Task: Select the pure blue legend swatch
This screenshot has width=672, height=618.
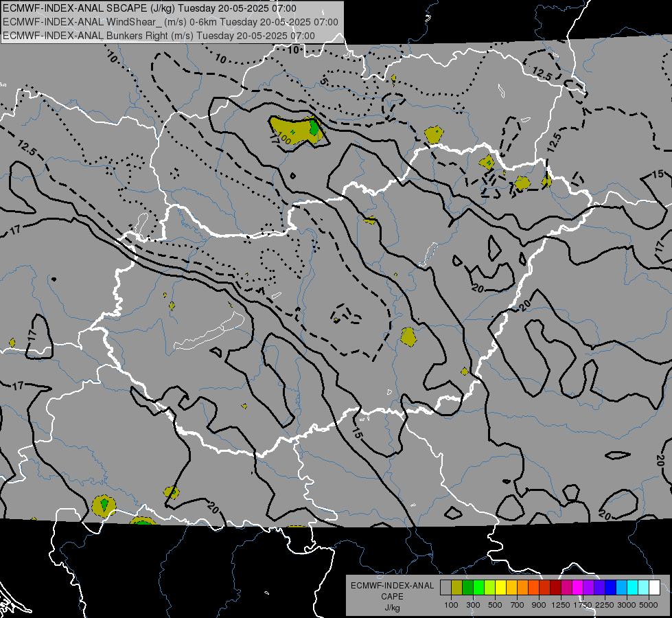Action: [x=611, y=587]
